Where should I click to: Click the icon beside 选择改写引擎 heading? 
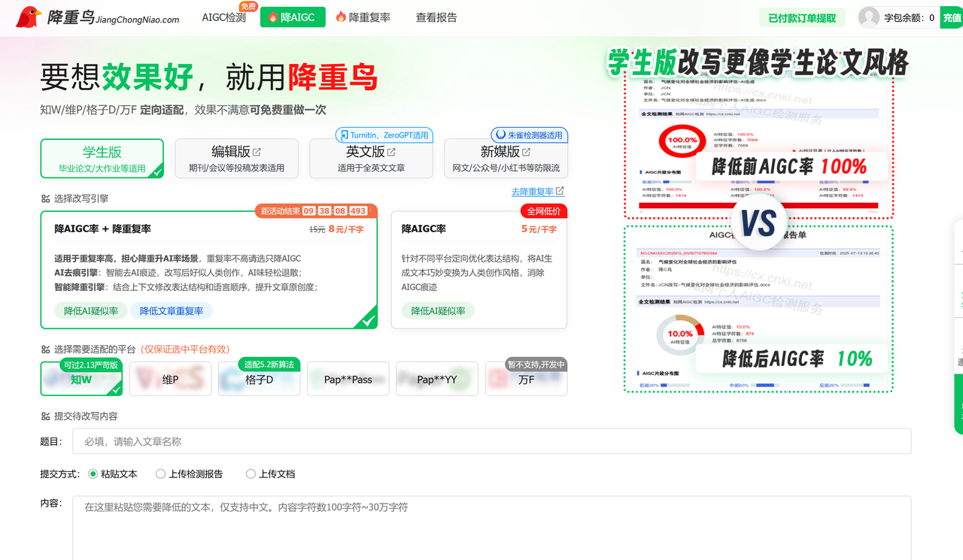(x=45, y=199)
